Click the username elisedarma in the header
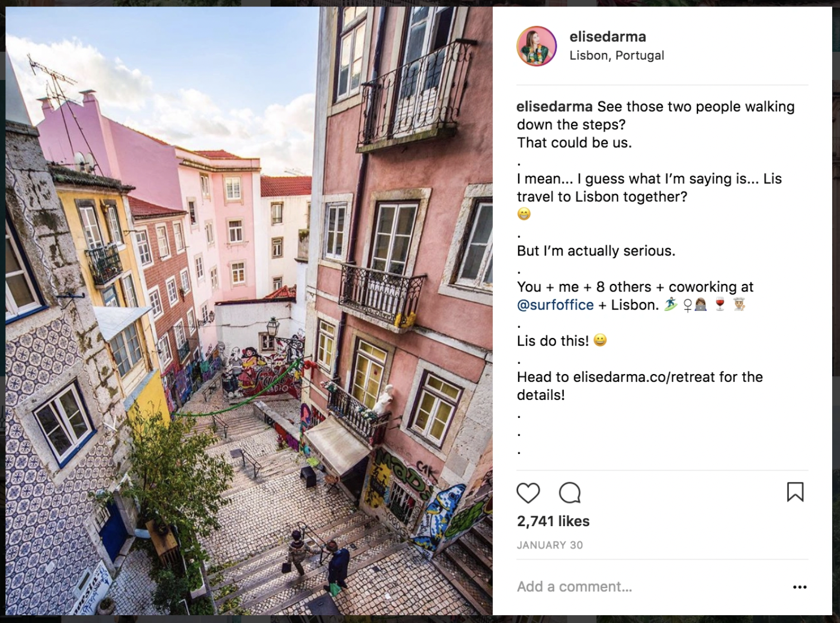The image size is (840, 623). (x=608, y=37)
